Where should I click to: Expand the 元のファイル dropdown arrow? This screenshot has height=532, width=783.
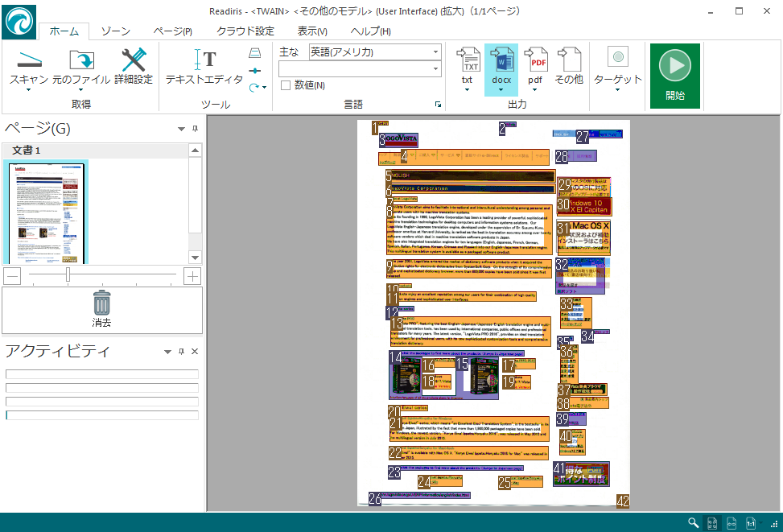coord(81,90)
